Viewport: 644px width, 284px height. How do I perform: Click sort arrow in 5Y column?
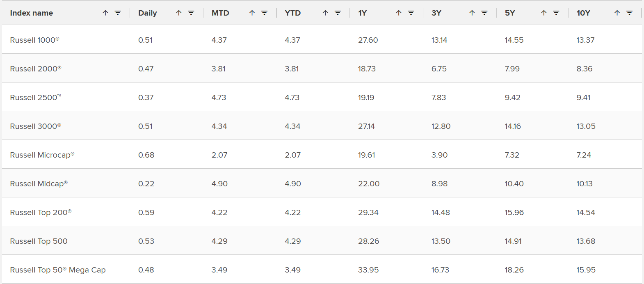pyautogui.click(x=544, y=13)
